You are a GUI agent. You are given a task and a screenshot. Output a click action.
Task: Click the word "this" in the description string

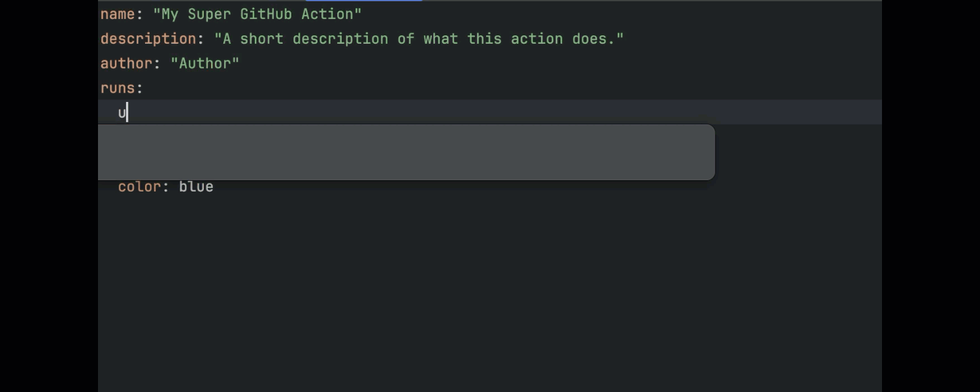click(x=484, y=39)
